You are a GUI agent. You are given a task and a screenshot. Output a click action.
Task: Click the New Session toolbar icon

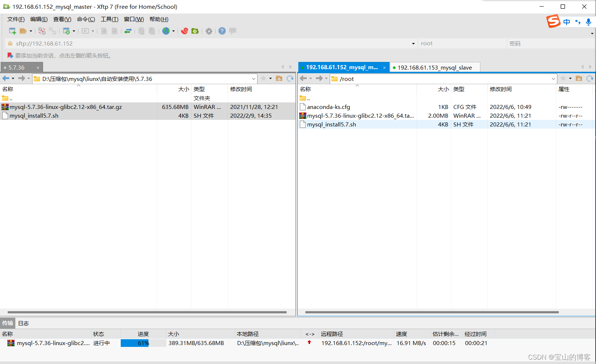coord(12,31)
